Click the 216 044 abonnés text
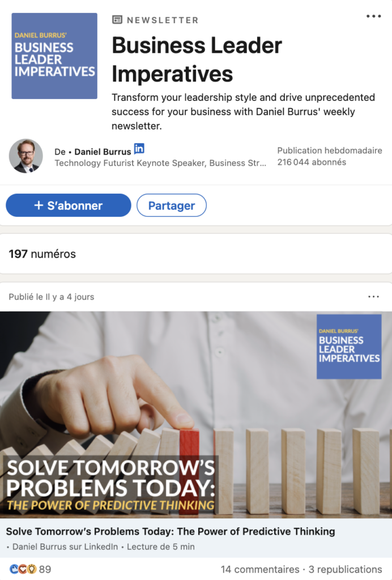Image resolution: width=392 pixels, height=580 pixels. [312, 162]
